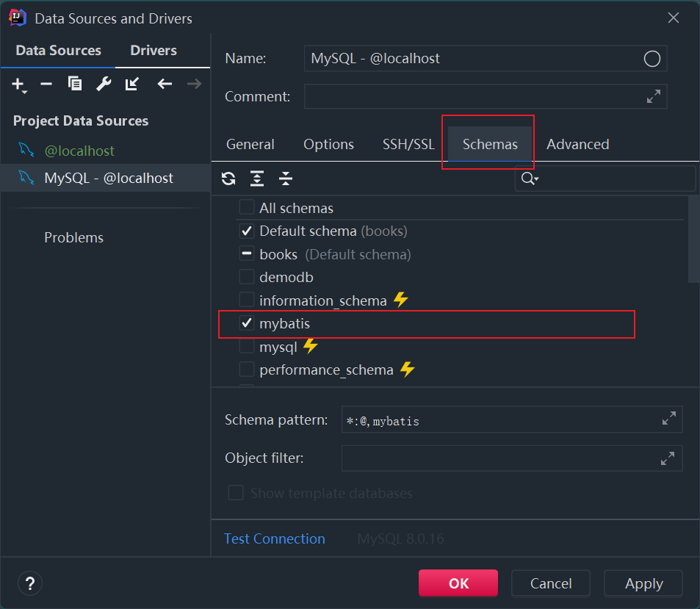Expand the Schema pattern field
Viewport: 700px width, 609px height.
[x=668, y=418]
